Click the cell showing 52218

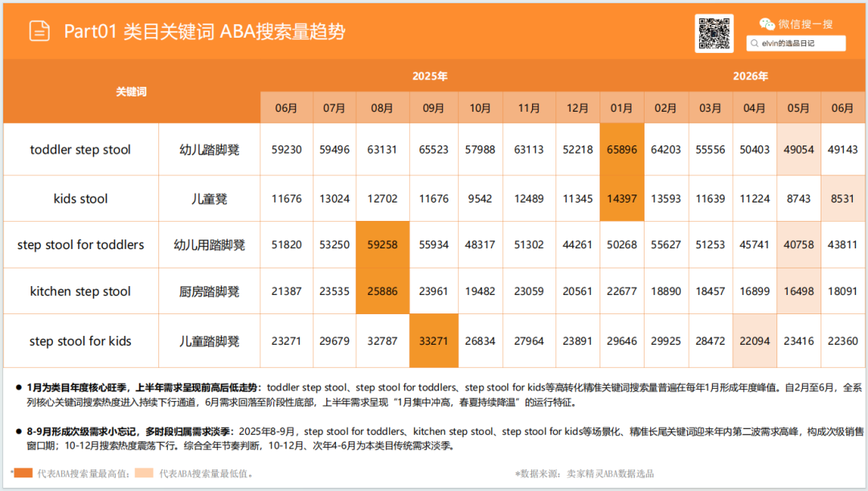coord(577,149)
